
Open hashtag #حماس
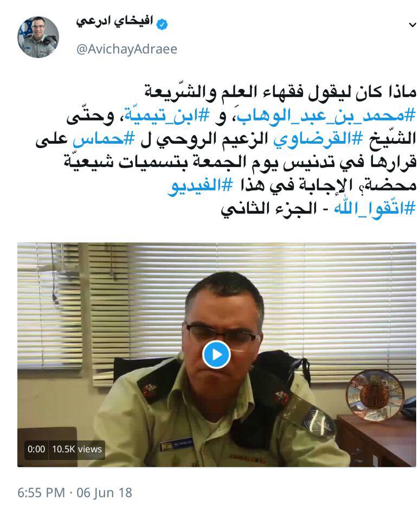pos(104,139)
